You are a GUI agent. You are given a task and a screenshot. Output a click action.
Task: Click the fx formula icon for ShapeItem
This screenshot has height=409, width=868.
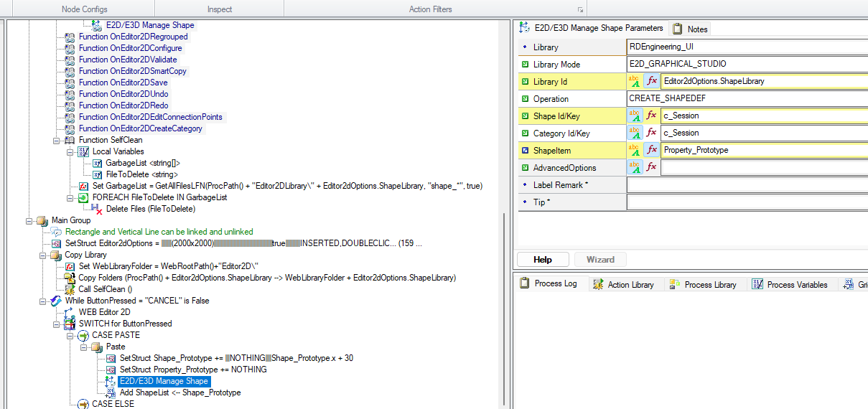652,150
